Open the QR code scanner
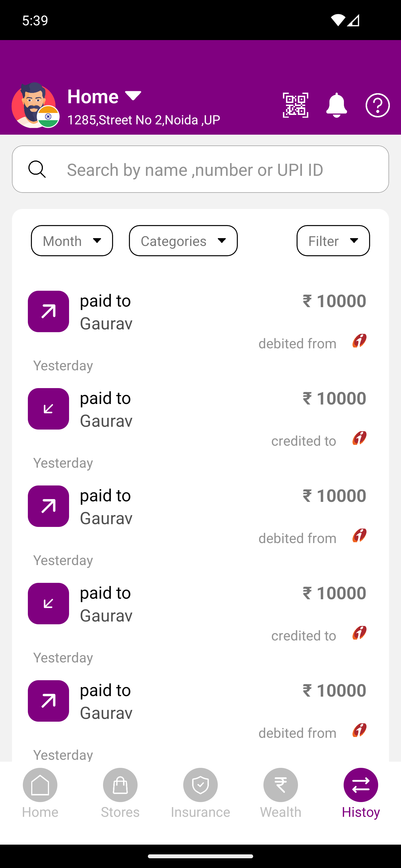 pos(295,105)
